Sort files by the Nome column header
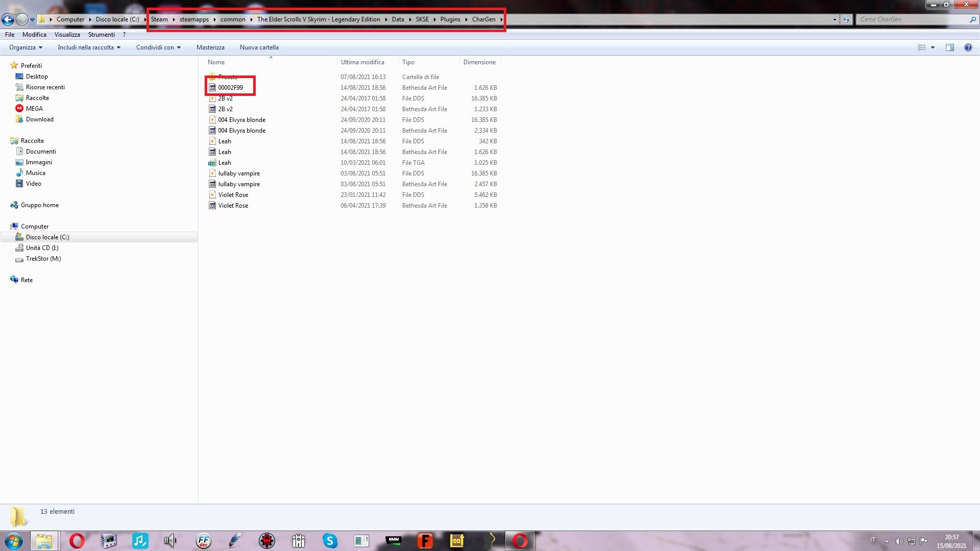The width and height of the screenshot is (980, 551). (271, 62)
